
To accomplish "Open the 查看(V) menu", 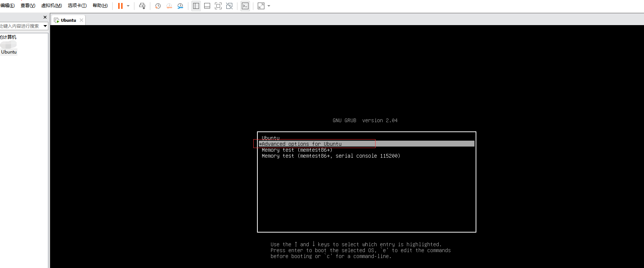I will tap(28, 6).
